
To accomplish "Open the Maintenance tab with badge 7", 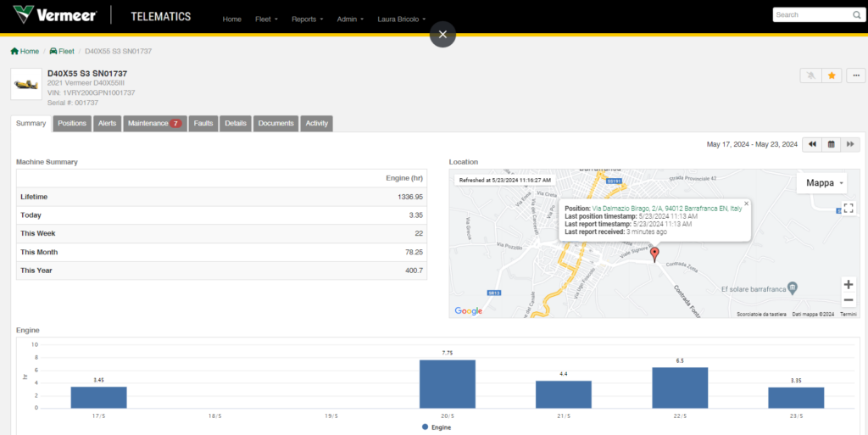I will (155, 124).
